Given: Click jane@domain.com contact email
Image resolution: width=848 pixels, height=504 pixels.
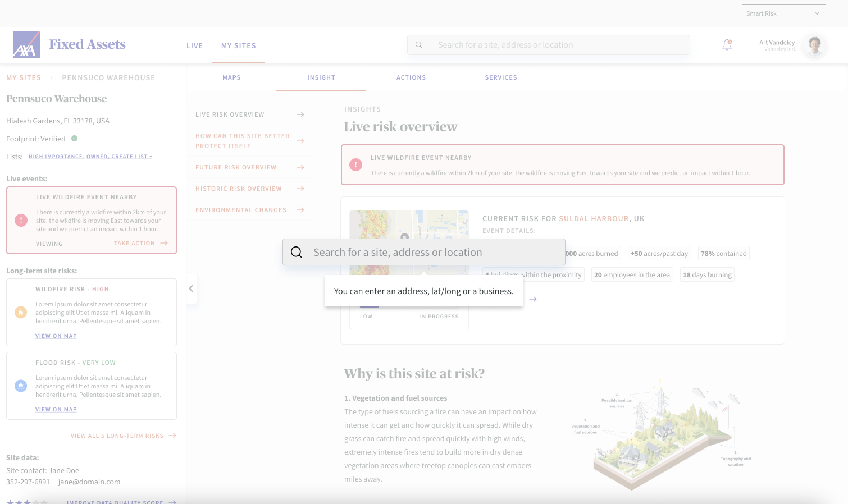Looking at the screenshot, I should pos(89,482).
